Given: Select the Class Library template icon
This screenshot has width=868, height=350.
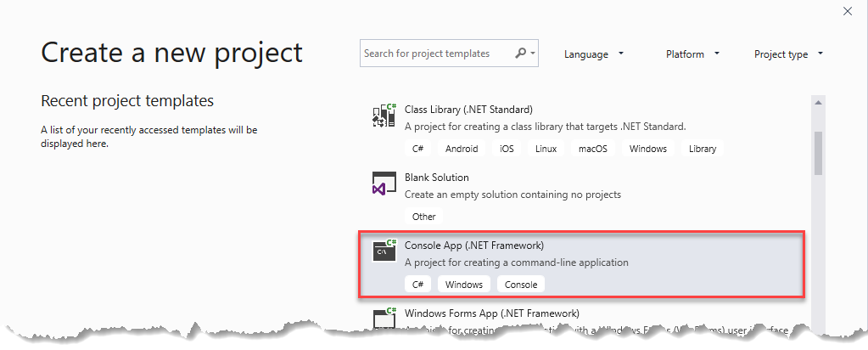Looking at the screenshot, I should 384,116.
